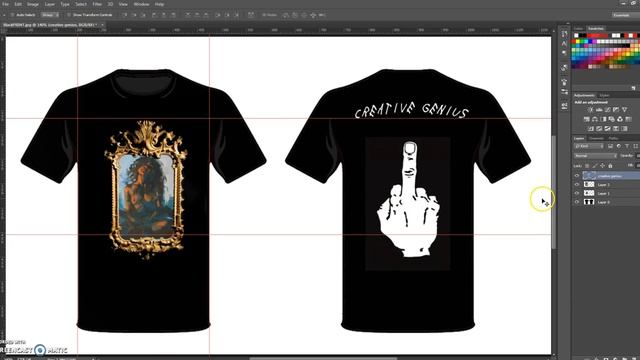Filter layers by adjustment layers icon
The image size is (640, 360).
click(619, 146)
